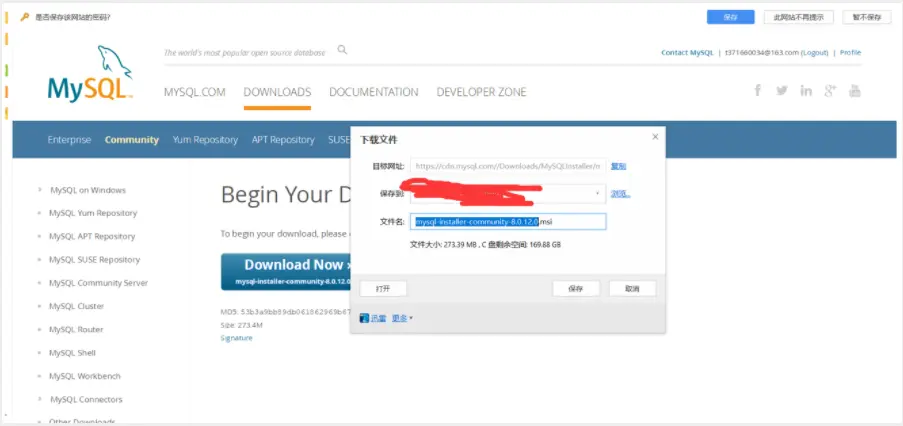Expand MySQL on Windows sidebar item
This screenshot has height=426, width=903.
tap(39, 189)
